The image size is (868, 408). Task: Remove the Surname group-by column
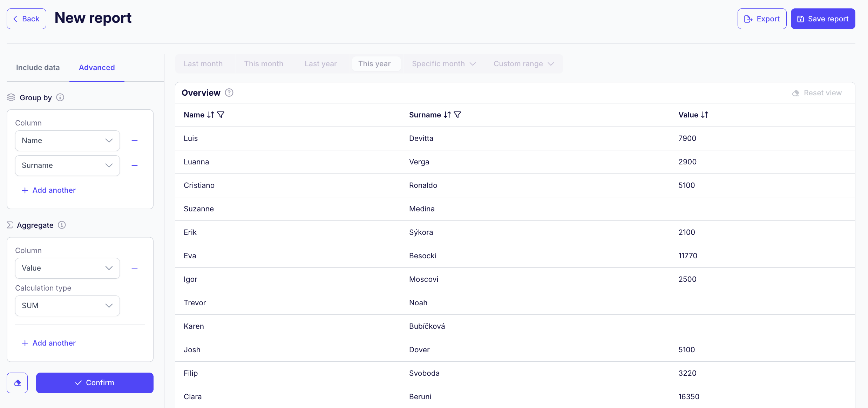[135, 165]
